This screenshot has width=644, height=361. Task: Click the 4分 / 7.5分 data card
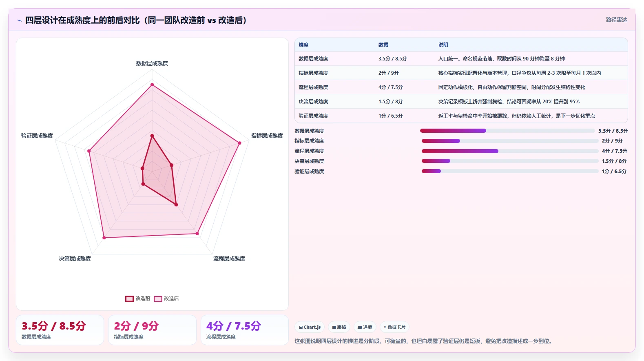click(x=245, y=330)
